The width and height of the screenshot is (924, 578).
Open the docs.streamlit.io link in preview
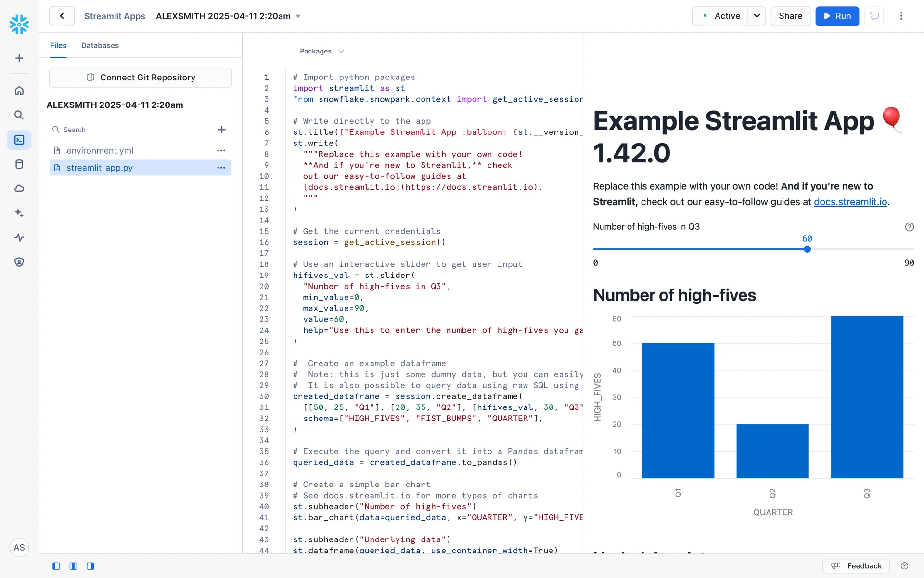pyautogui.click(x=850, y=202)
